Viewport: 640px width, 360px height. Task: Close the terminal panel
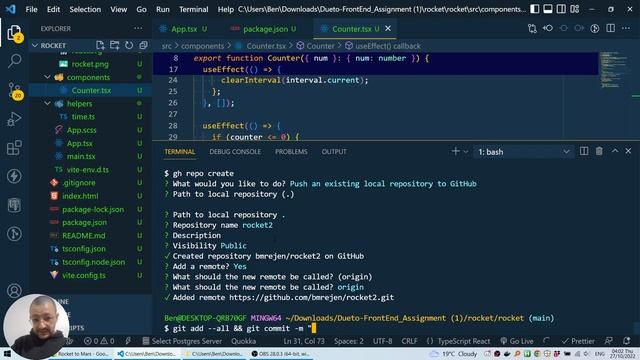[629, 151]
